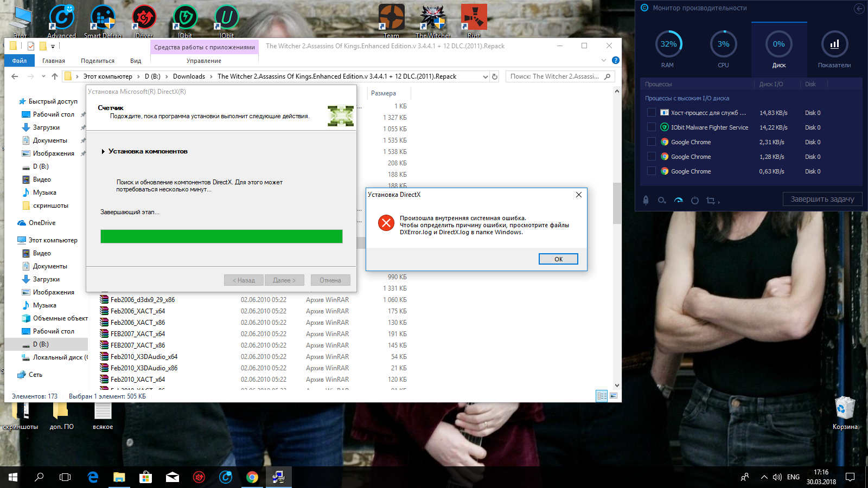
Task: Open the Recycle Bin on the desktop
Action: (845, 412)
